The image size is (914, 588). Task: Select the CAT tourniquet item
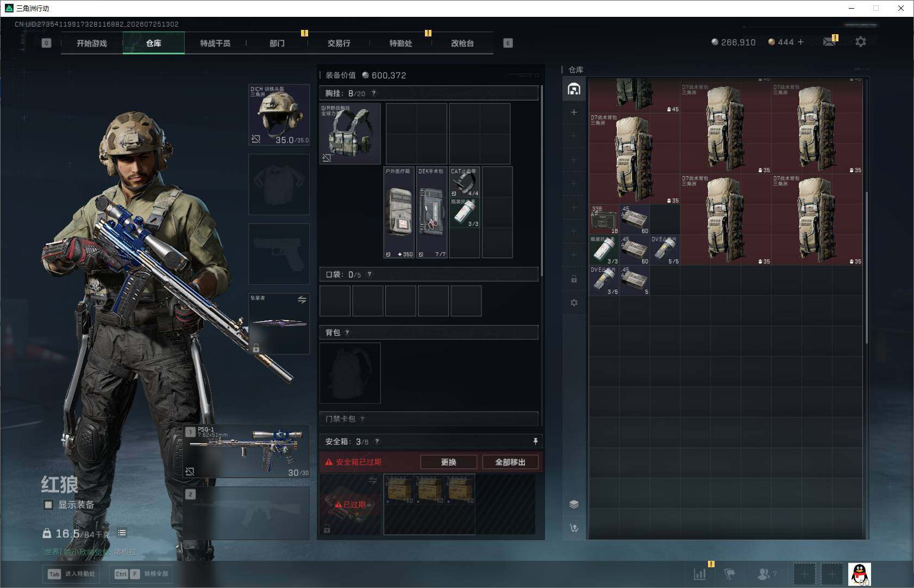(x=465, y=182)
